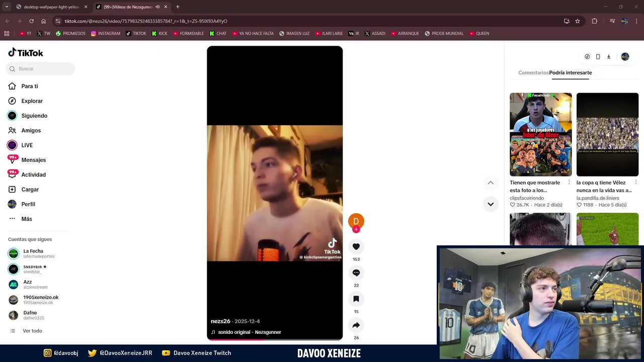Open the ARRANQUE bookmark
Screen dimensions: 644x362
coord(405,34)
